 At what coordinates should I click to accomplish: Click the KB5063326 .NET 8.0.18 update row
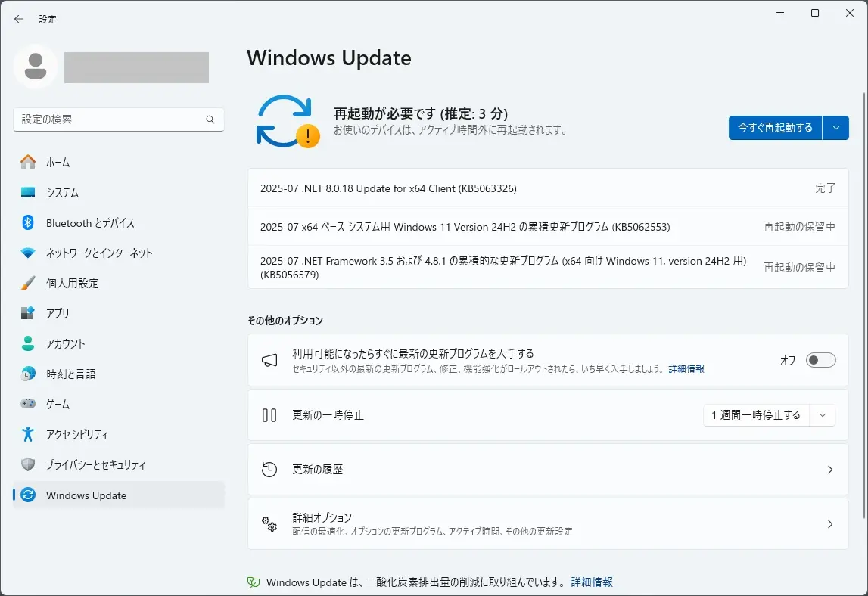(548, 188)
